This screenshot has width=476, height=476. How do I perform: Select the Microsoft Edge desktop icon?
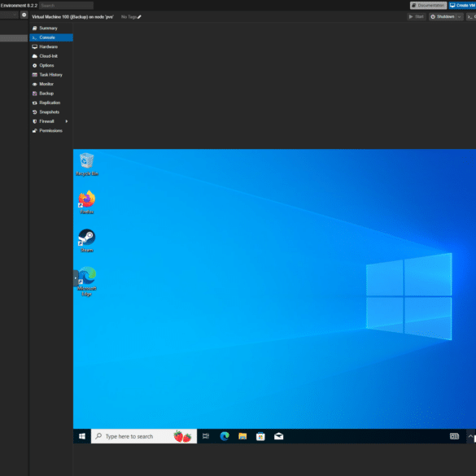[x=87, y=282]
